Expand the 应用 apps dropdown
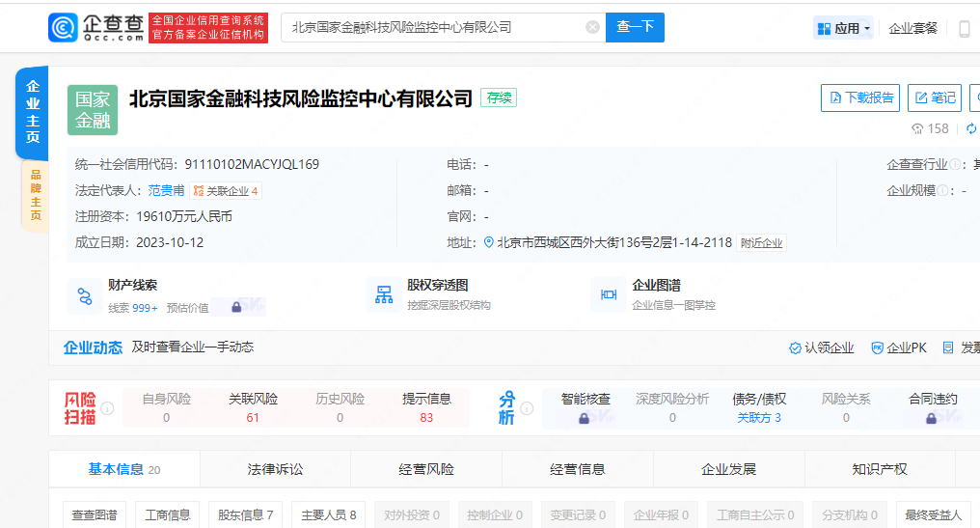980x528 pixels. pyautogui.click(x=843, y=28)
